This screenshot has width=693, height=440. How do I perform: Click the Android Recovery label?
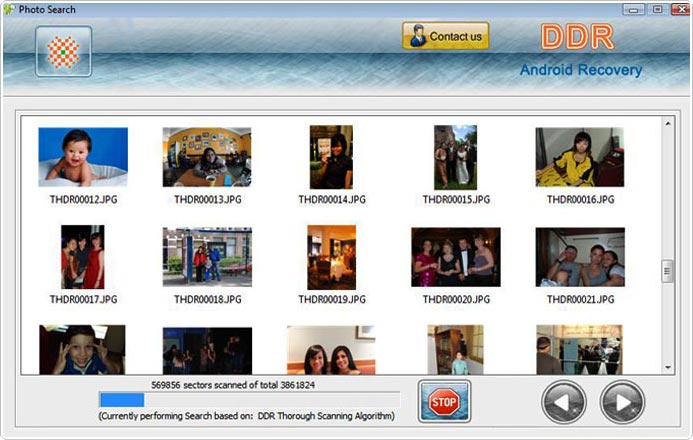click(581, 70)
